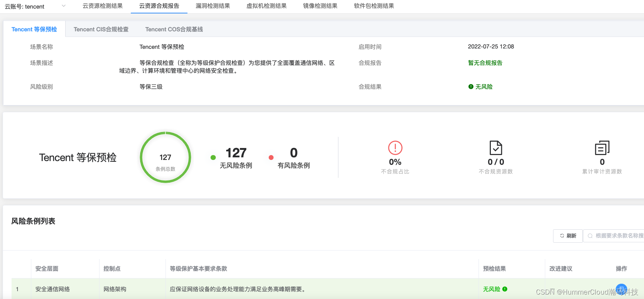The image size is (644, 299).
Task: Click the green 无风险 status icon in 合规结果
Action: [x=471, y=86]
